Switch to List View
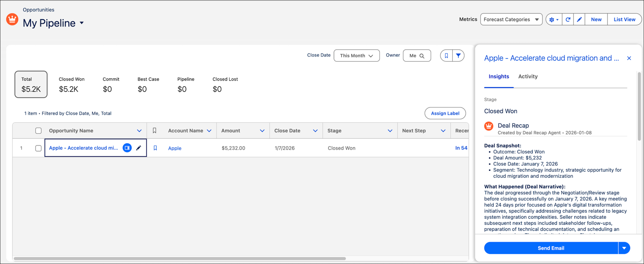Viewport: 644px width, 264px height. [x=624, y=20]
